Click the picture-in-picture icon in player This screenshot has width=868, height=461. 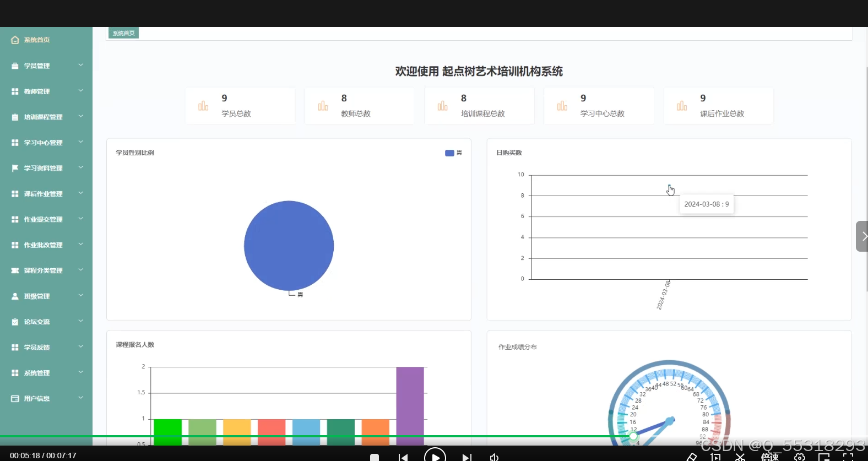click(824, 458)
